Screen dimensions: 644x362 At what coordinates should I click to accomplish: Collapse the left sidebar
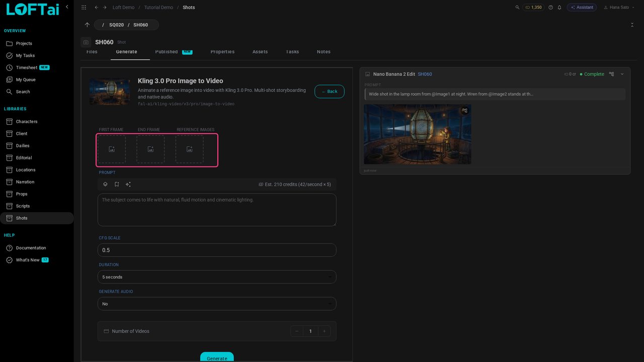coord(67,7)
